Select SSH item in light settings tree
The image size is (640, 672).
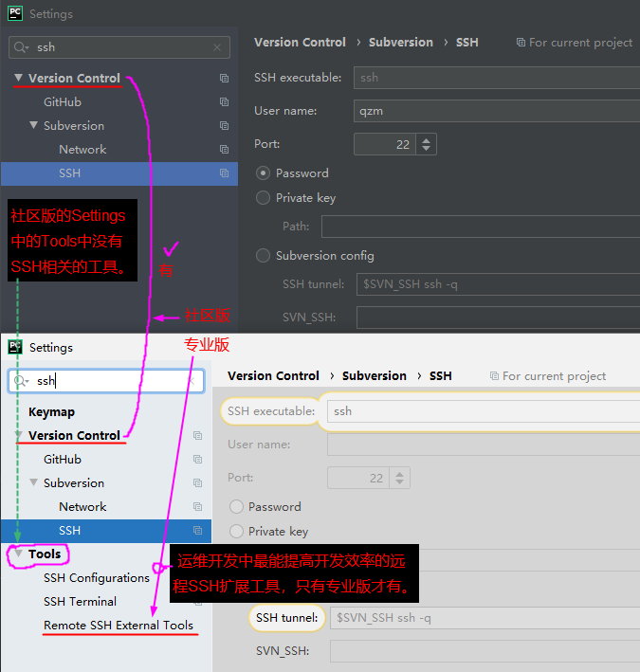[106, 531]
